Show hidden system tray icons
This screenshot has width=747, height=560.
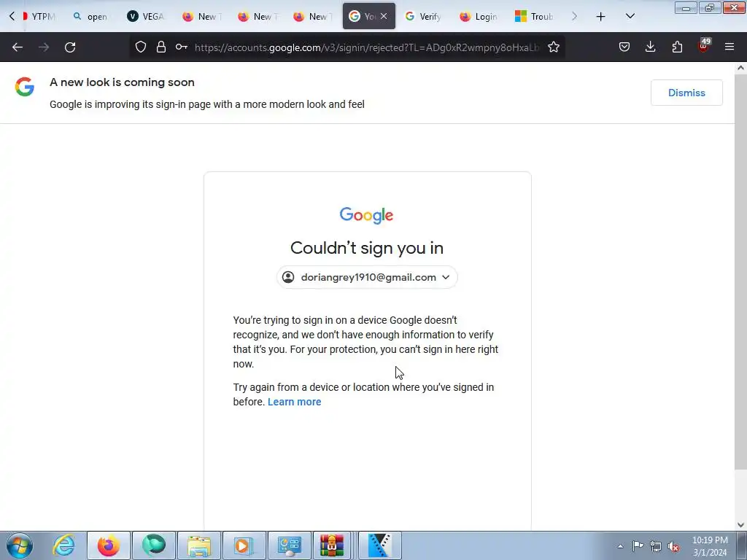[x=620, y=546]
